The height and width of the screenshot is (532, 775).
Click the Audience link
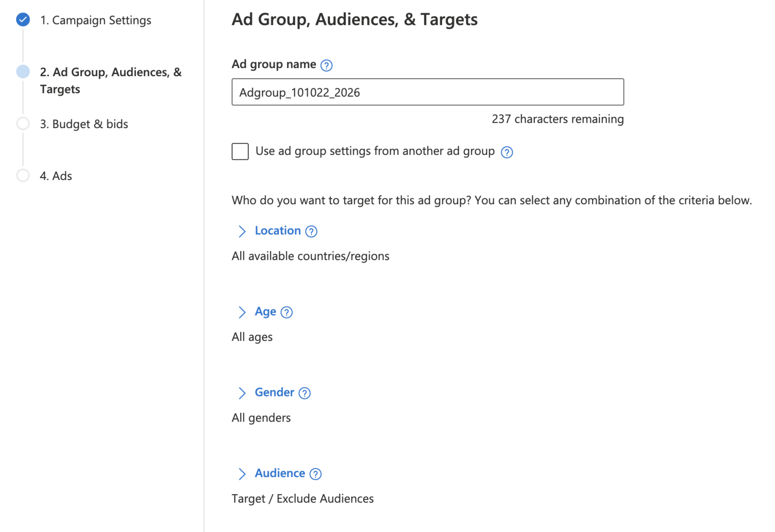pos(280,473)
